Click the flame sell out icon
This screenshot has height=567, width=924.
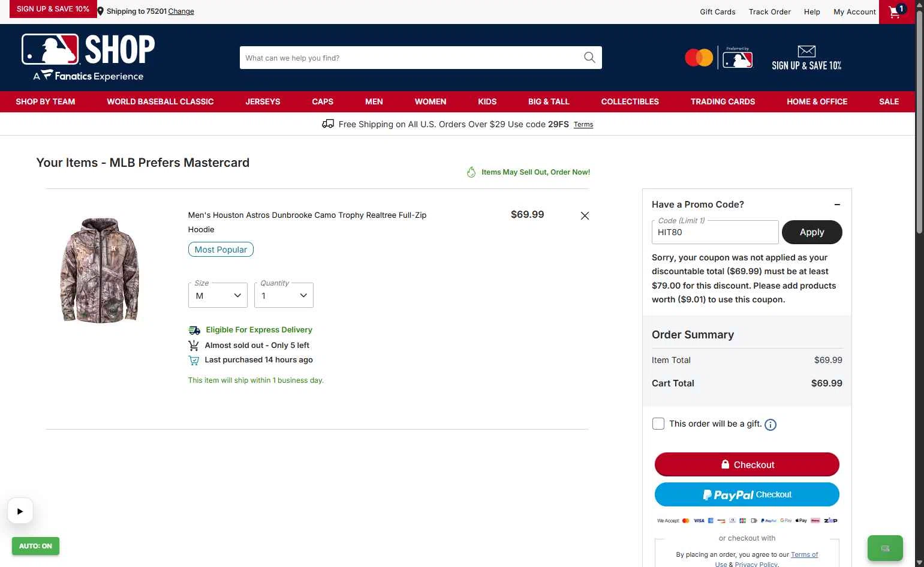click(471, 172)
